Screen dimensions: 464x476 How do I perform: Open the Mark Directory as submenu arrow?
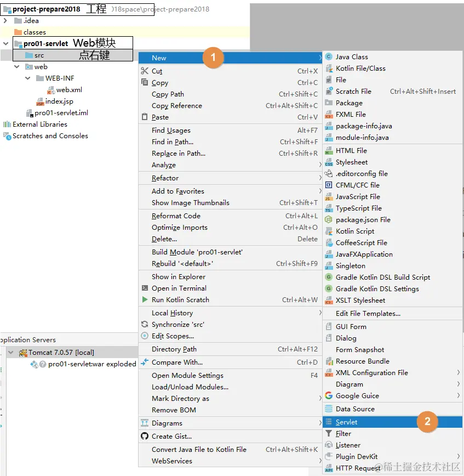(x=320, y=398)
